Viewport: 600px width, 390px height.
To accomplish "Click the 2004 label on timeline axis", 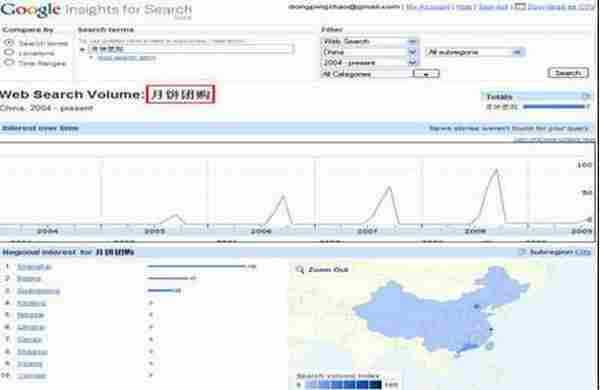I will click(47, 231).
